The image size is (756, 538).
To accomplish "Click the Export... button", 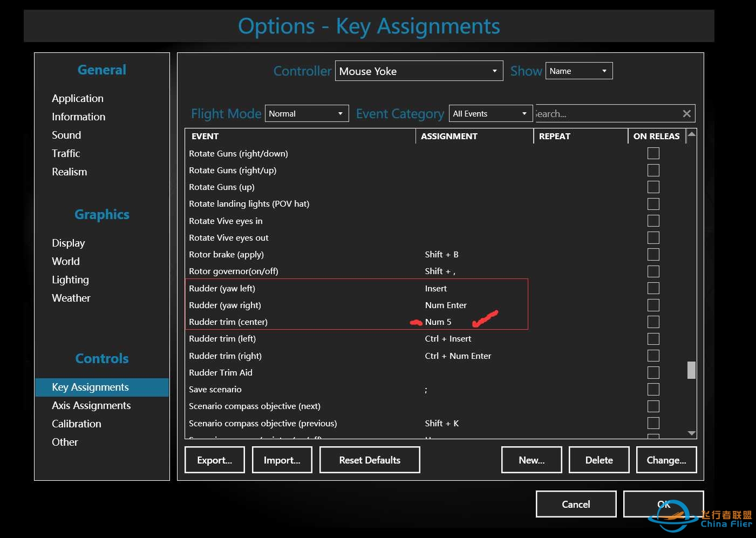I will click(x=214, y=460).
